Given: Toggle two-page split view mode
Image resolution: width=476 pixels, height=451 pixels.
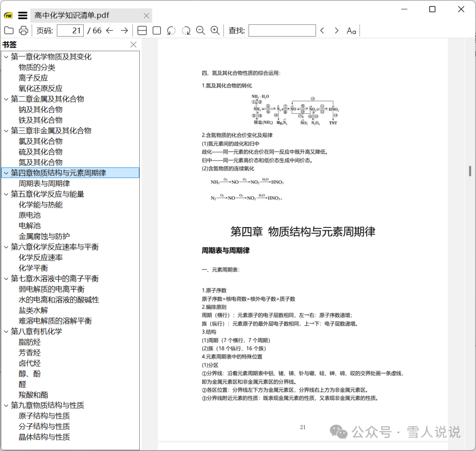Looking at the screenshot, I should coord(142,30).
